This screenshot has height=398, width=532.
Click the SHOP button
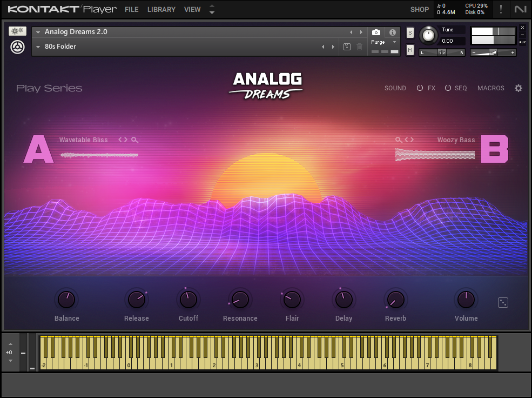pyautogui.click(x=420, y=9)
